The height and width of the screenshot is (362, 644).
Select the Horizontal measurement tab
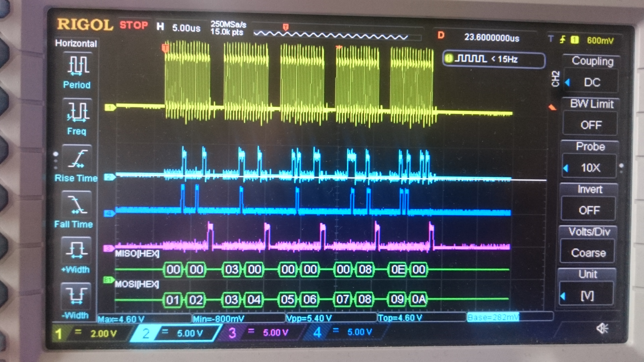coord(76,43)
